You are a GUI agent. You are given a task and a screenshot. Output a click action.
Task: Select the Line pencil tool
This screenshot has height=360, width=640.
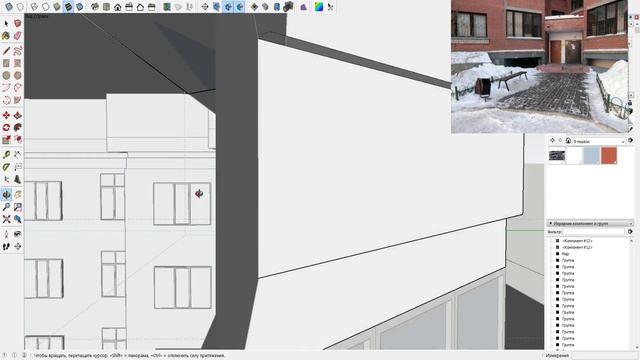click(6, 51)
